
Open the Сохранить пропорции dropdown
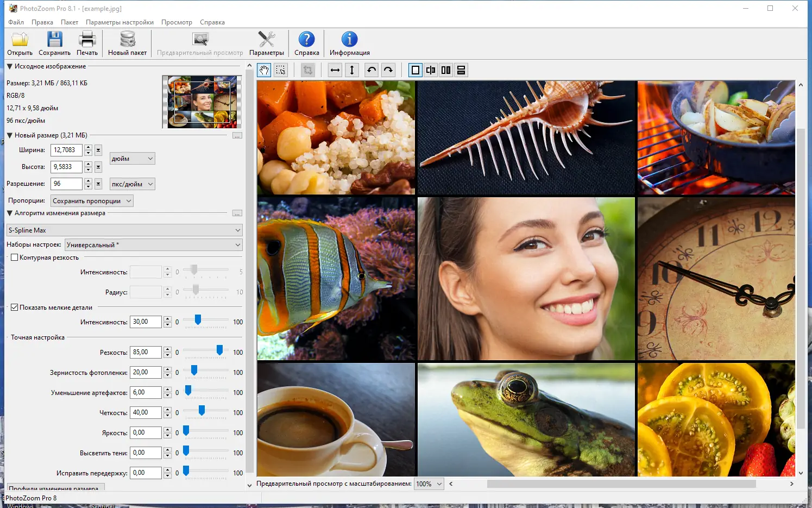[92, 201]
